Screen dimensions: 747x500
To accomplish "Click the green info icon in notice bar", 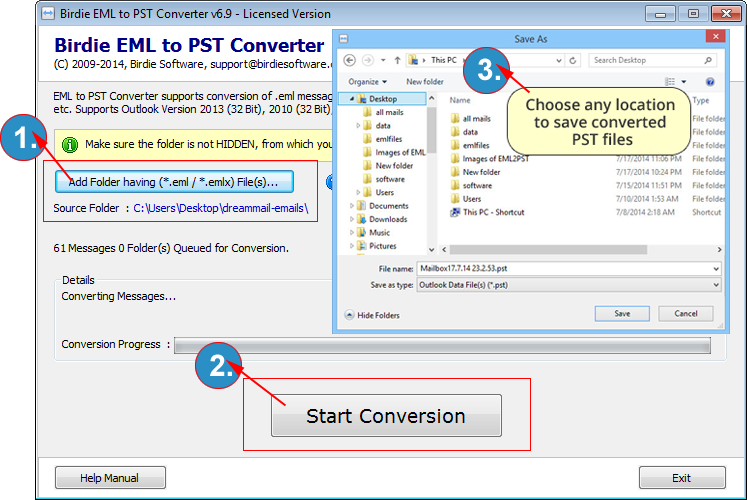I will tap(70, 144).
